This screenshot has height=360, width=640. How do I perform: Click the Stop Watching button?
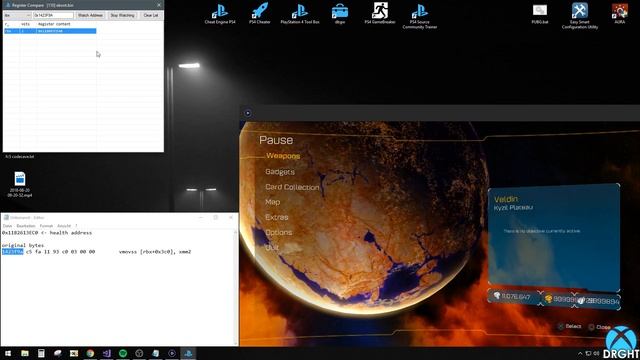122,16
